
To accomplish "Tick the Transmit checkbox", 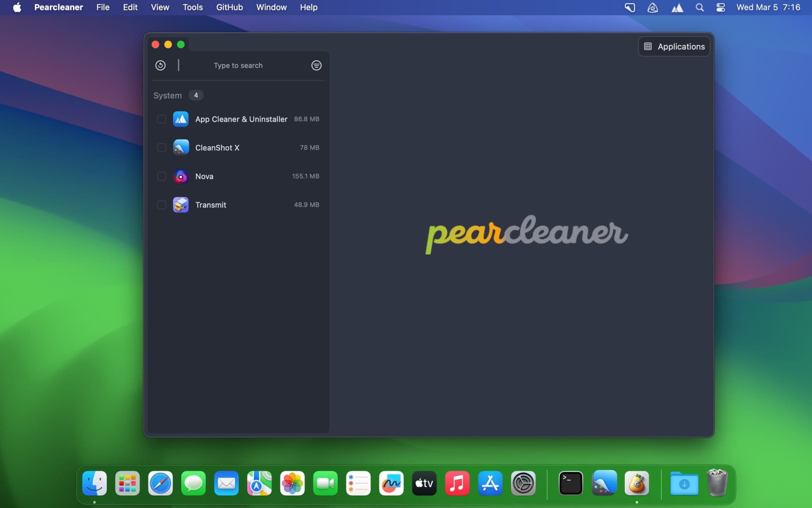I will point(161,205).
